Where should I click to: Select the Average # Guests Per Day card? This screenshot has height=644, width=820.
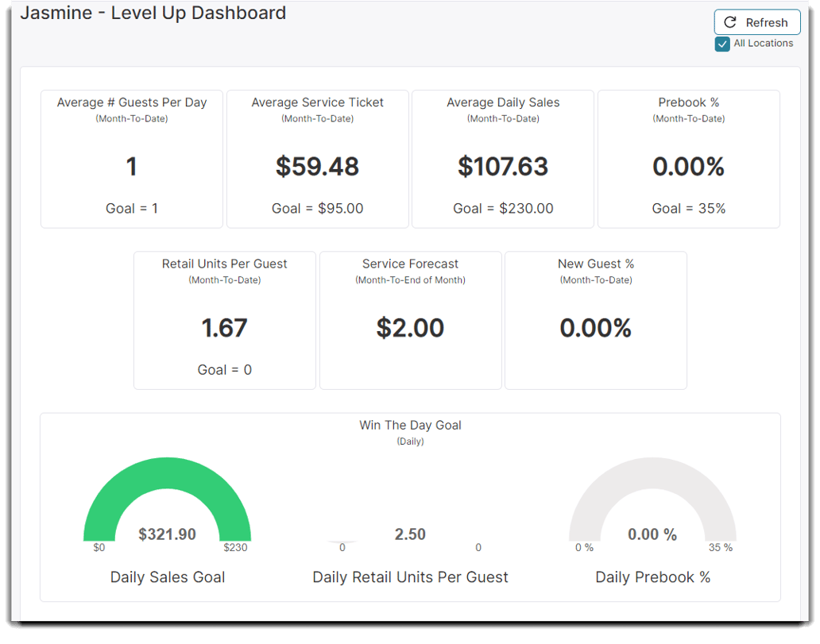coord(131,158)
